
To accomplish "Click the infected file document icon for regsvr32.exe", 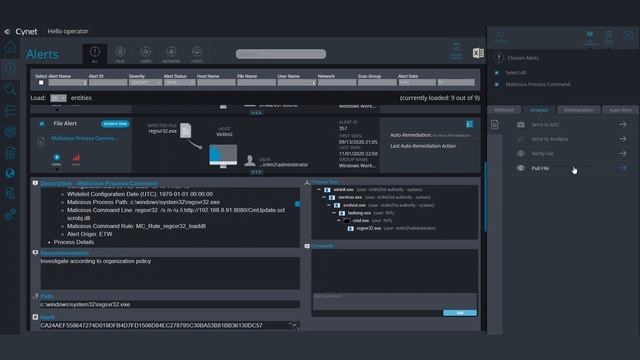I will click(x=186, y=130).
